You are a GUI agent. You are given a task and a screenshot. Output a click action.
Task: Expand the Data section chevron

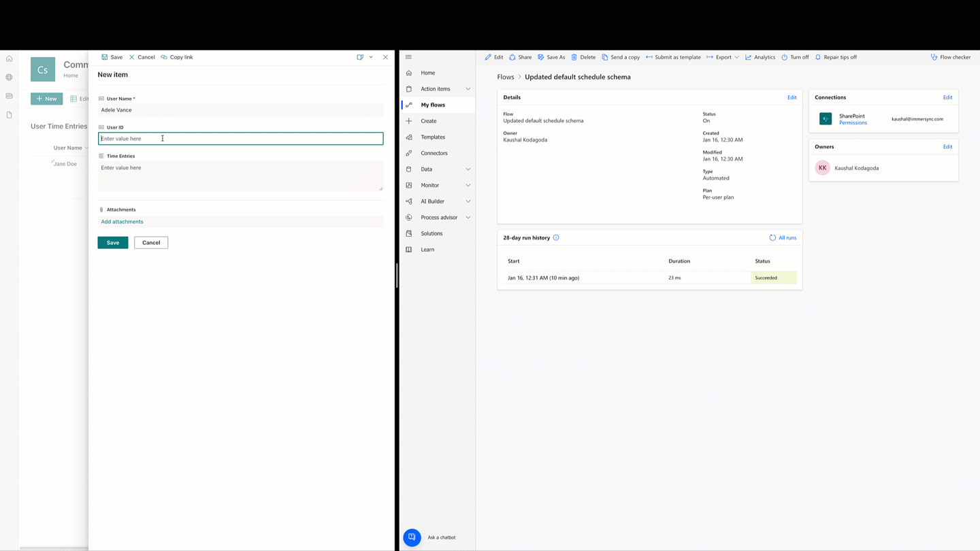tap(468, 169)
